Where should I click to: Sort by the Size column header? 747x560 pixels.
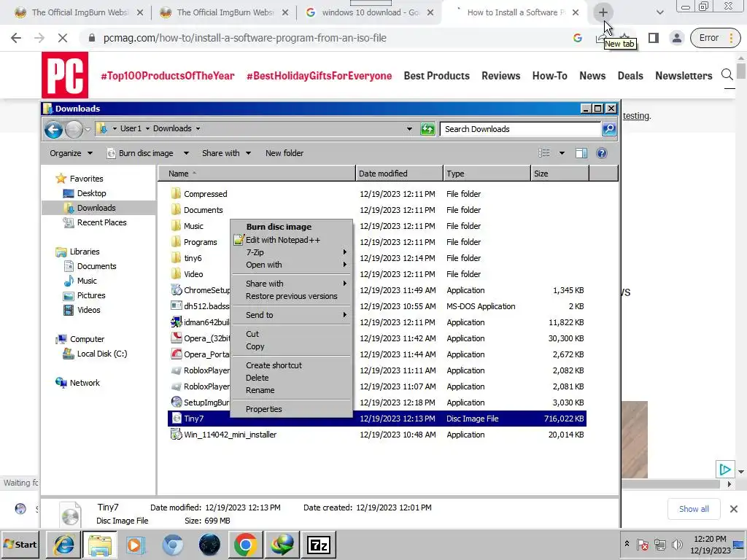click(560, 174)
